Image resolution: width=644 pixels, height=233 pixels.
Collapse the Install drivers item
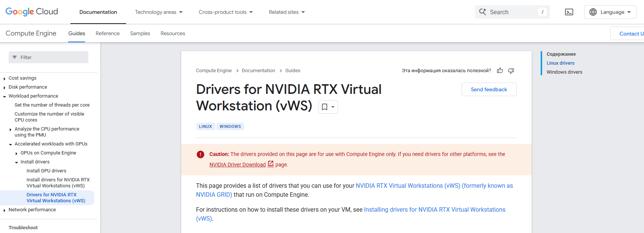[x=16, y=162]
